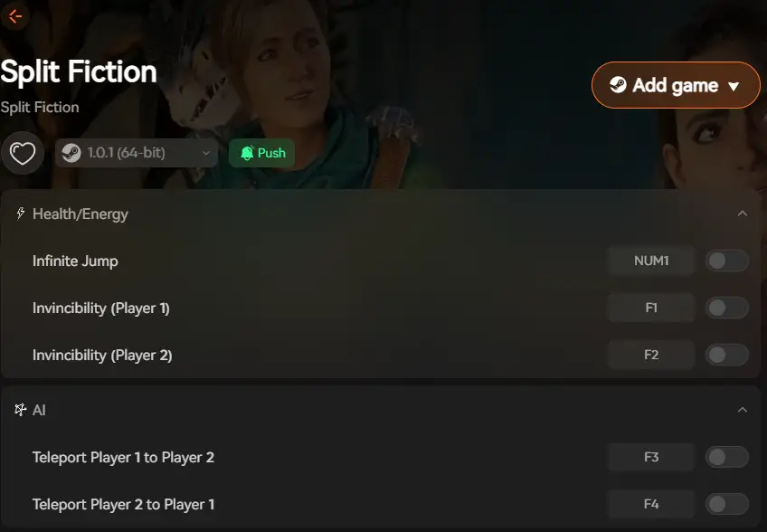Open the Add game dropdown arrow
767x532 pixels.
click(x=734, y=87)
